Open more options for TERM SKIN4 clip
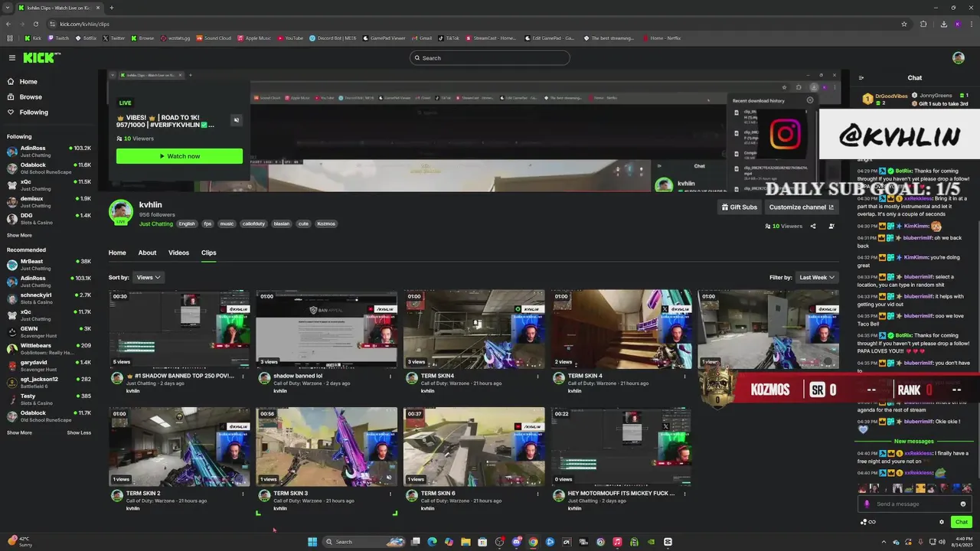Screen dimensions: 980x551 click(537, 377)
